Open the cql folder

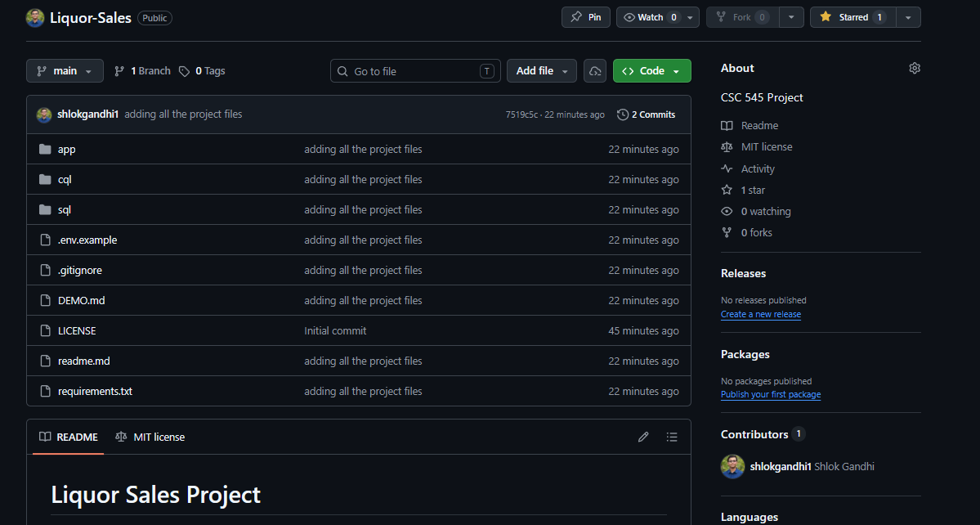click(x=65, y=179)
